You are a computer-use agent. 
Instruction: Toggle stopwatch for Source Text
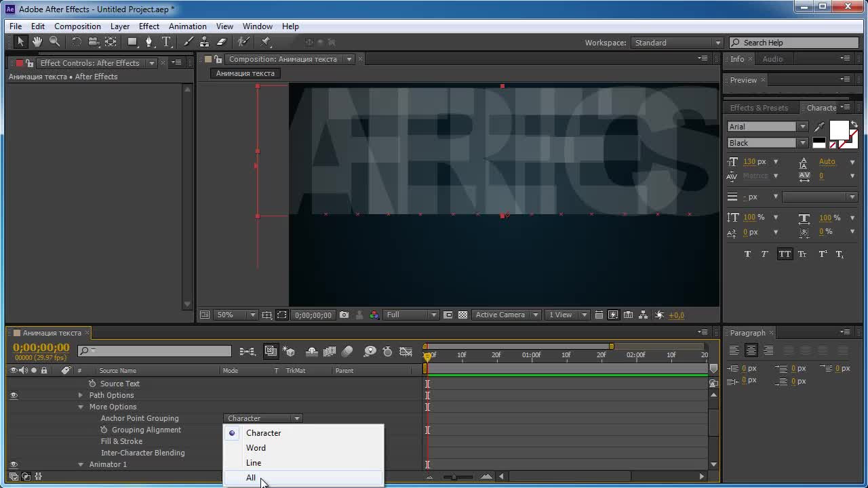click(x=93, y=384)
